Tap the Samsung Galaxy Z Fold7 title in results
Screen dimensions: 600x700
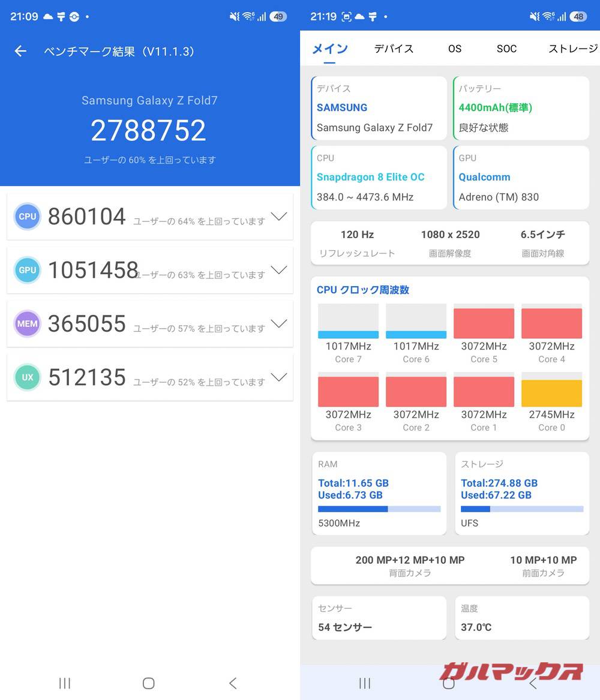[x=149, y=100]
